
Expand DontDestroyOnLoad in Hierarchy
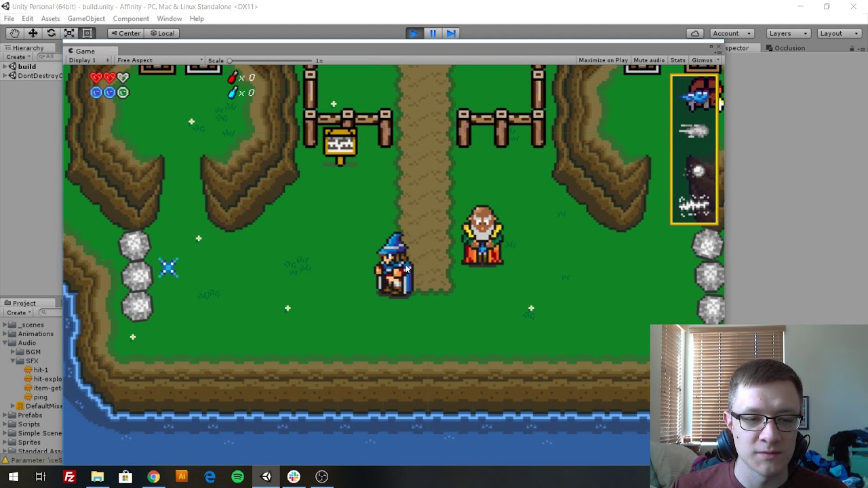point(5,75)
